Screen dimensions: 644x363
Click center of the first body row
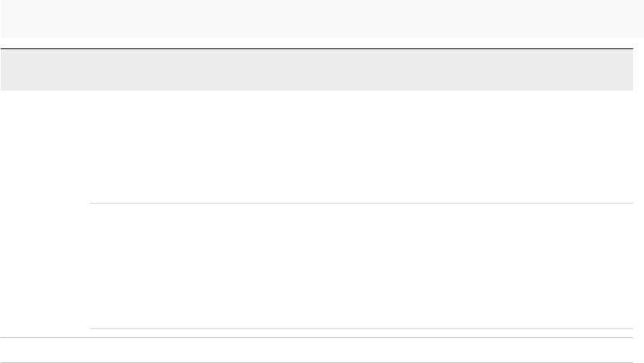(x=362, y=147)
